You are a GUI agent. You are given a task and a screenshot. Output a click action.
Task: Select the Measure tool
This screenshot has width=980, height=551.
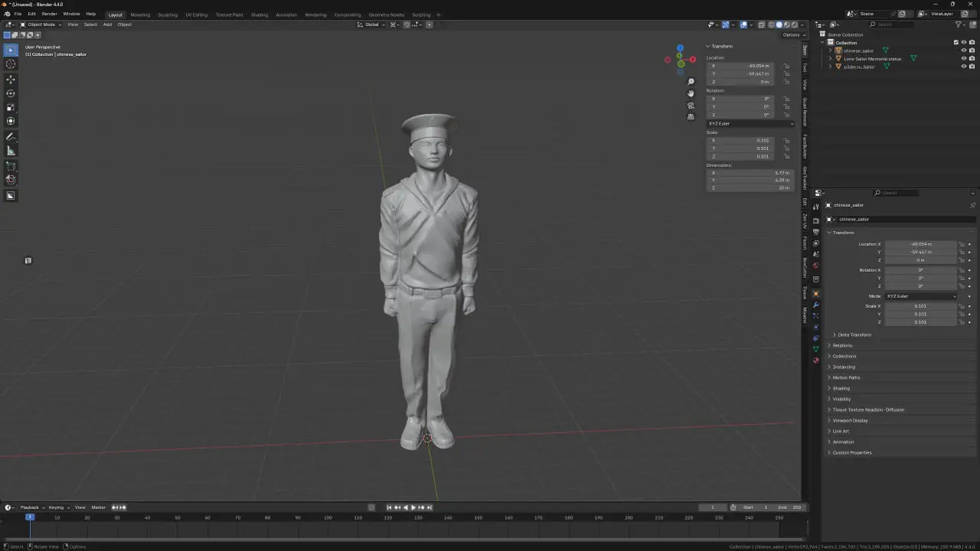tap(11, 151)
